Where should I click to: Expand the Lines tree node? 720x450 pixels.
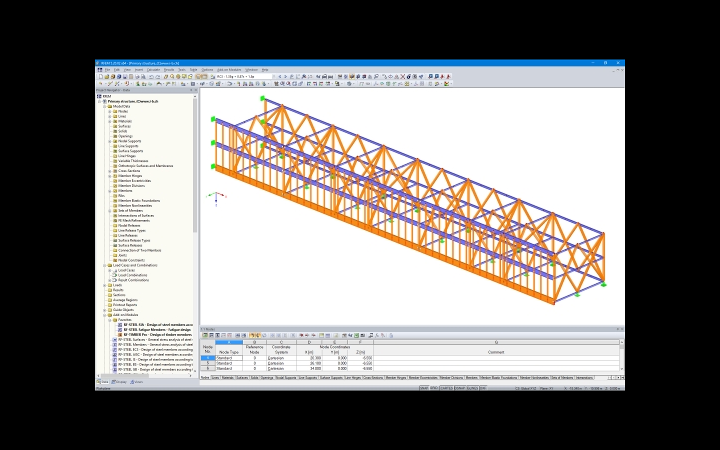tap(110, 116)
